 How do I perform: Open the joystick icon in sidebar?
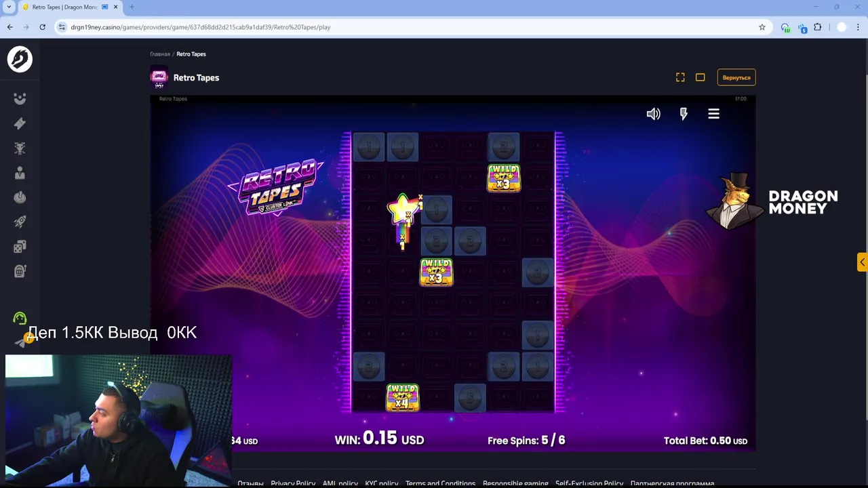point(20,197)
